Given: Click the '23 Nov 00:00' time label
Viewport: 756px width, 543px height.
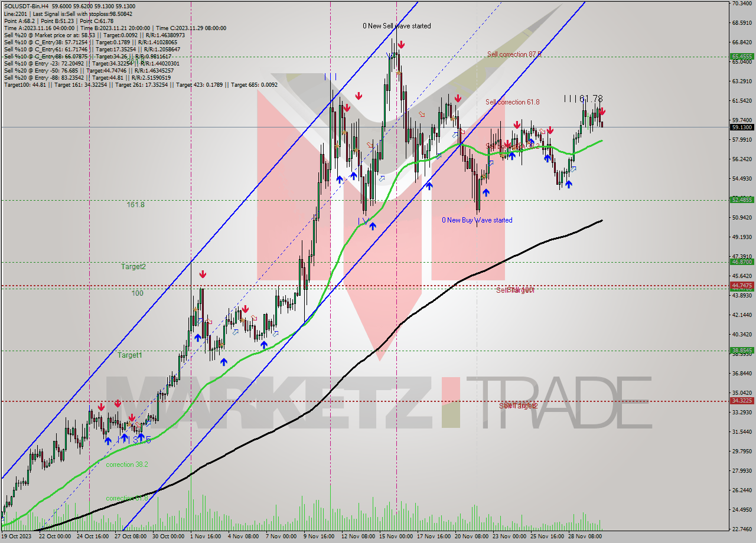Looking at the screenshot, I should 509,537.
